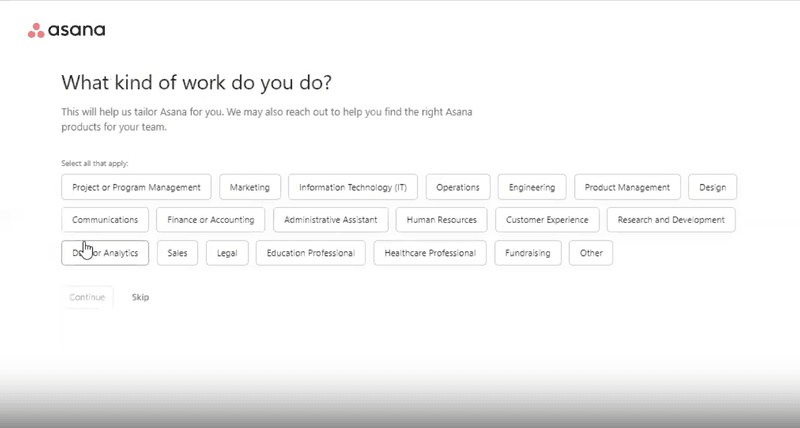Toggle the Marketing work type
This screenshot has height=428, width=800.
click(249, 187)
